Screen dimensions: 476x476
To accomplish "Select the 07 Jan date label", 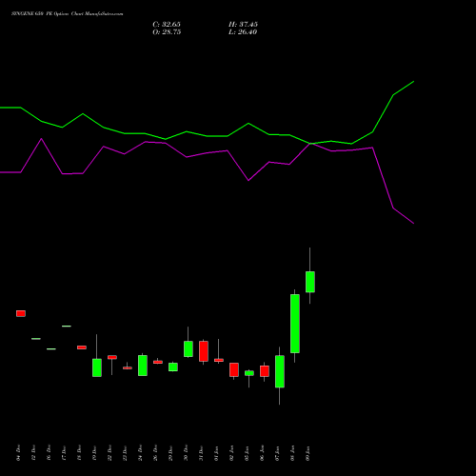I will tap(277, 452).
